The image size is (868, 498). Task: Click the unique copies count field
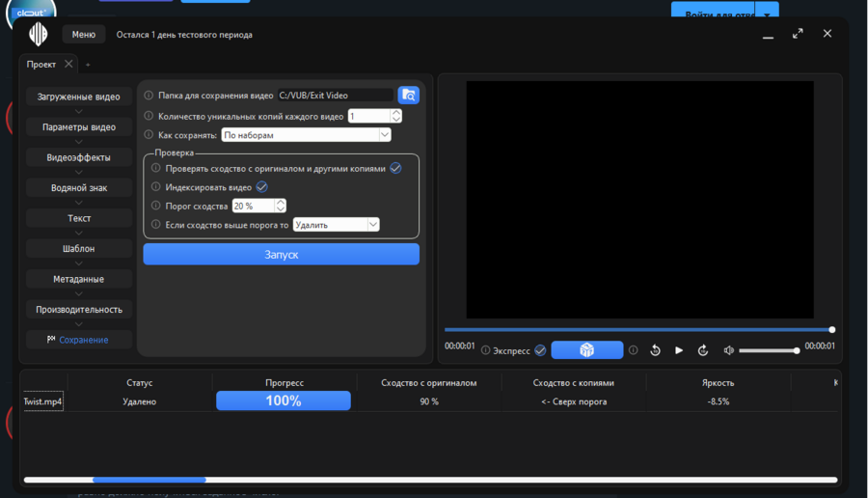369,116
